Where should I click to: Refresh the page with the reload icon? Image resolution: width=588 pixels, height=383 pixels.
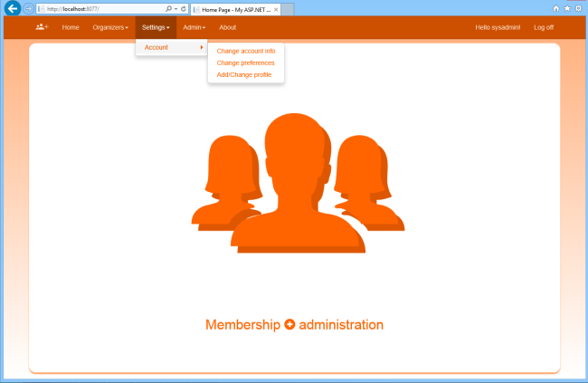click(184, 9)
